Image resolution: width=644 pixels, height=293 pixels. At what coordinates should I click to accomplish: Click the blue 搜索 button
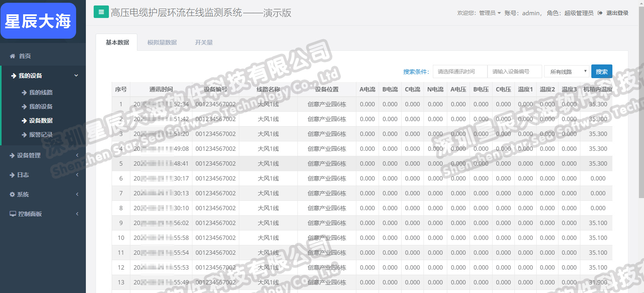click(x=601, y=71)
